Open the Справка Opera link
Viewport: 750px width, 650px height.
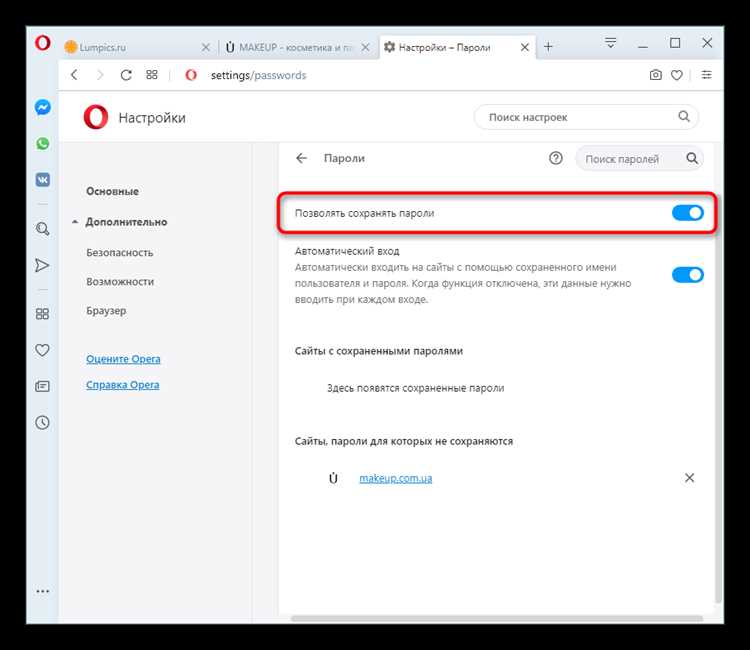tap(122, 385)
